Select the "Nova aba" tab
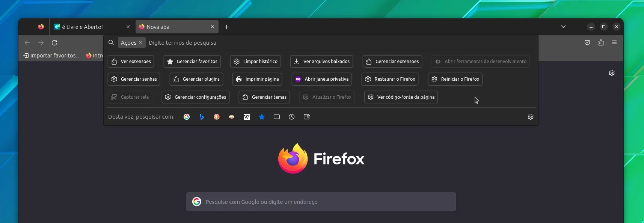The width and height of the screenshot is (644, 223). point(177,27)
